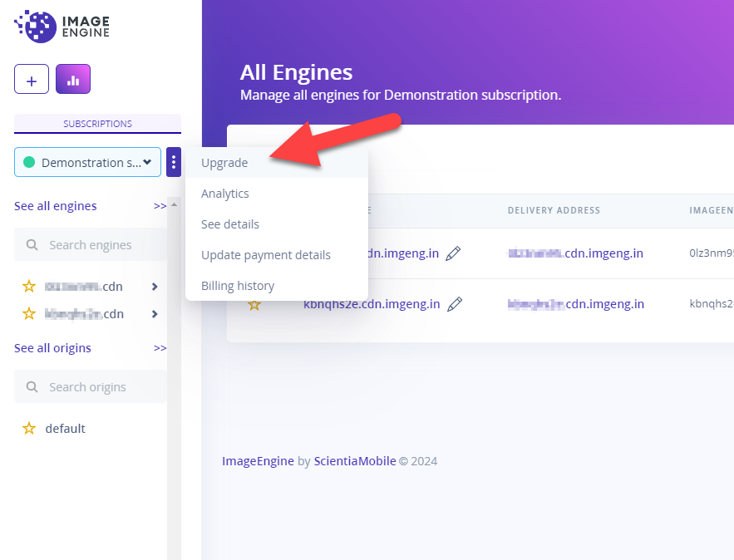Select the default origin entry
Screen dimensions: 734x560
tap(65, 429)
